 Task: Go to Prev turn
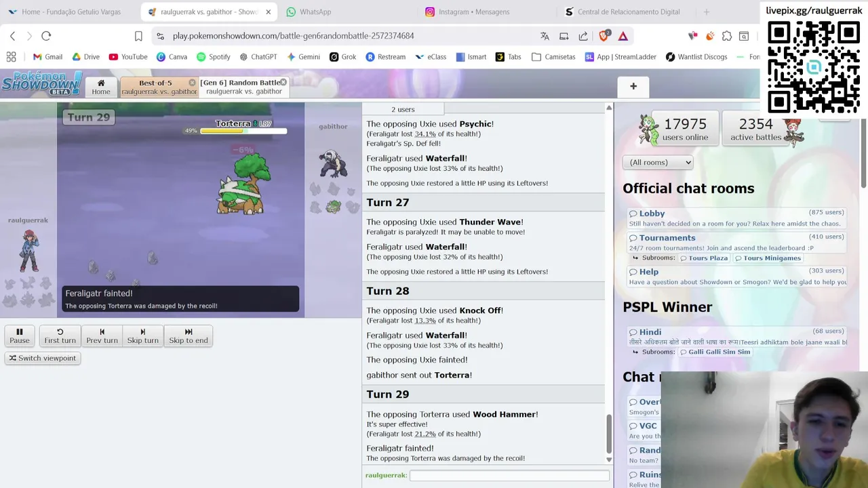point(102,335)
